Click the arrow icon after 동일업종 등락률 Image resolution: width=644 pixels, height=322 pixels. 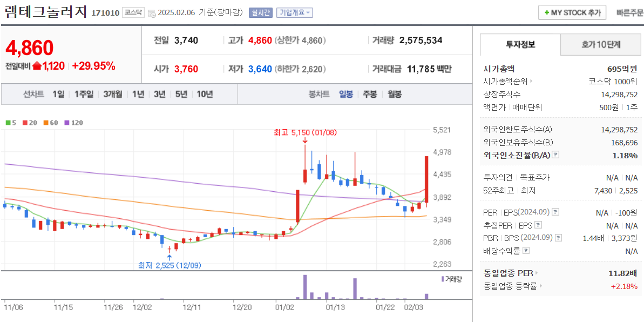click(540, 286)
